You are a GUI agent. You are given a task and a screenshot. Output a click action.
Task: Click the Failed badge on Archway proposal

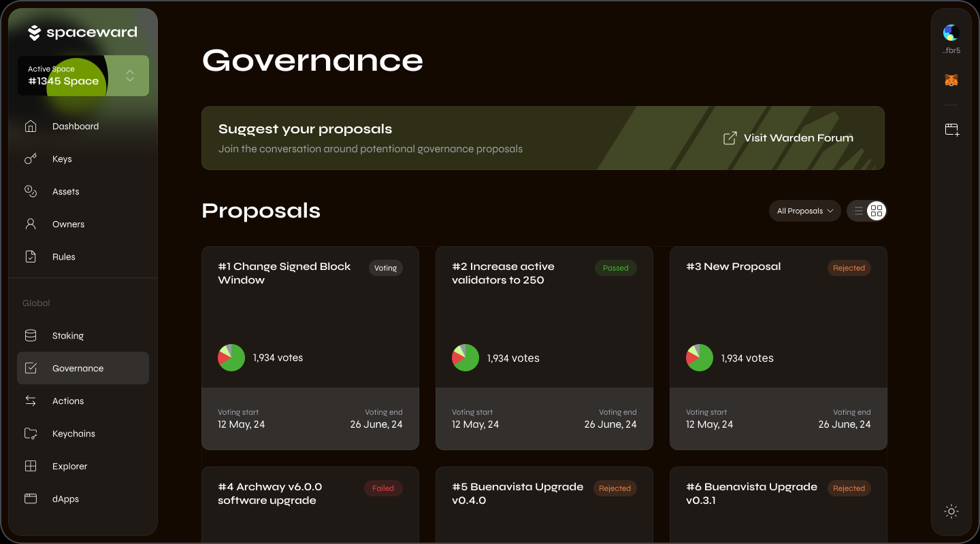(383, 488)
